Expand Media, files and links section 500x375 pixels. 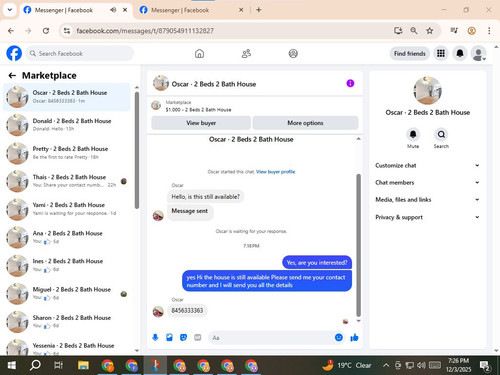coord(427,200)
